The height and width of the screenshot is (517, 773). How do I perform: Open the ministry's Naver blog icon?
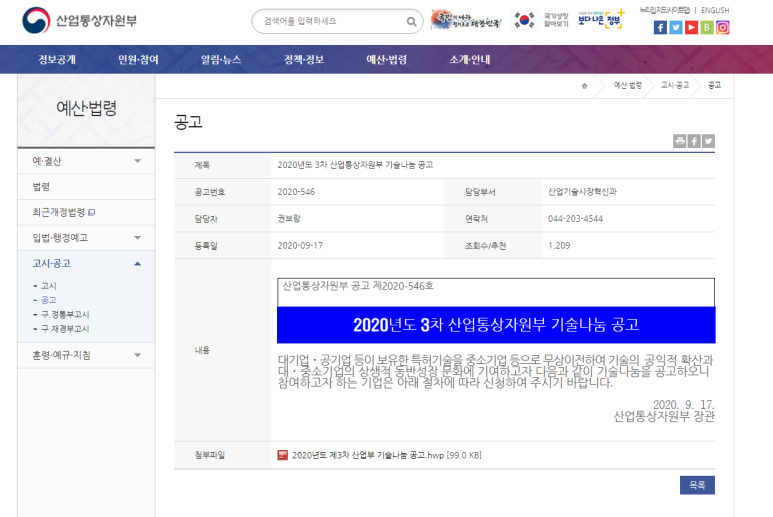707,28
